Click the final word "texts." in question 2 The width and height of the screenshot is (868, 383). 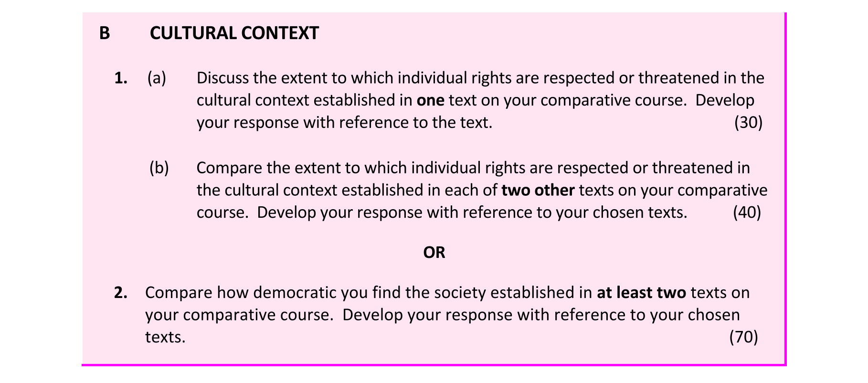165,337
